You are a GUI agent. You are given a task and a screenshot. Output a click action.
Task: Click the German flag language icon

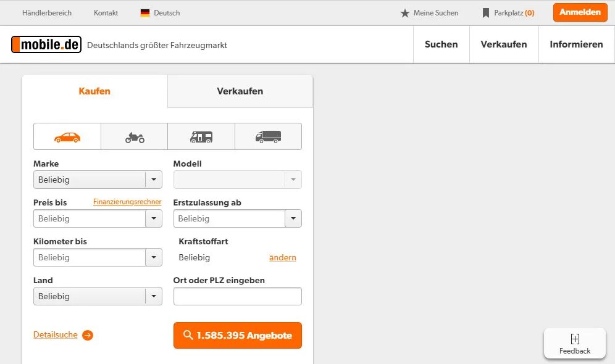[x=145, y=13]
